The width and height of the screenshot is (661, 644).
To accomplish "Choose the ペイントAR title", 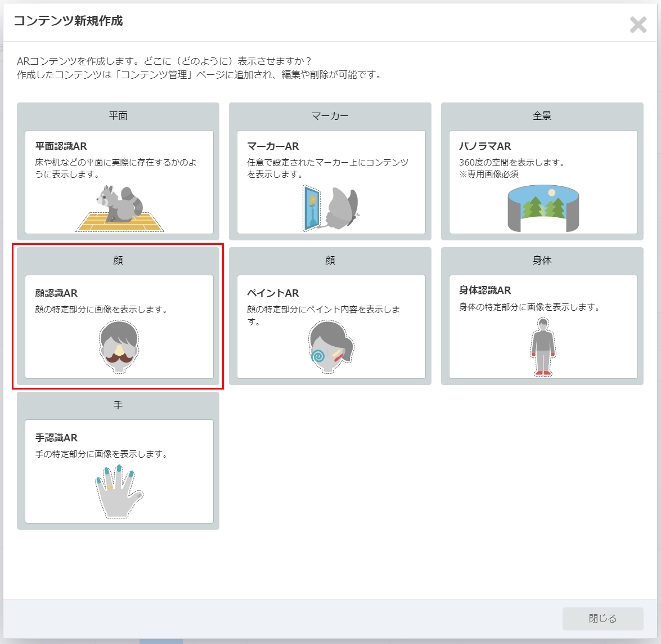I will [273, 293].
